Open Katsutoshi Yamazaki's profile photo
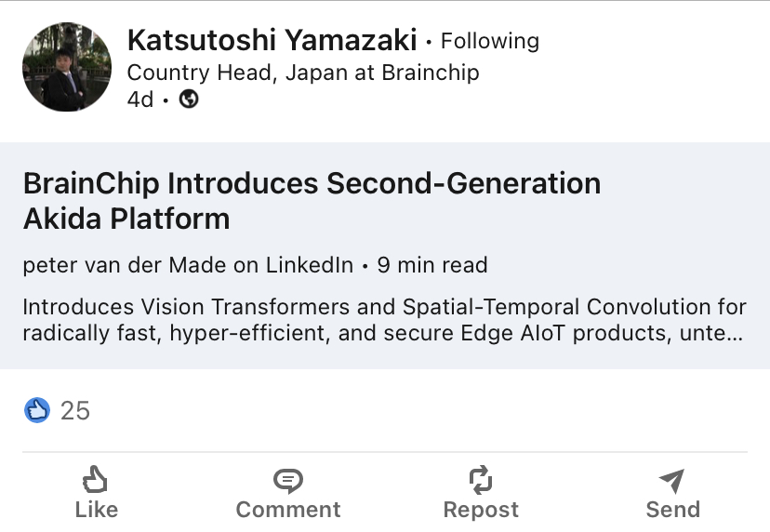This screenshot has width=770, height=532. (x=66, y=67)
